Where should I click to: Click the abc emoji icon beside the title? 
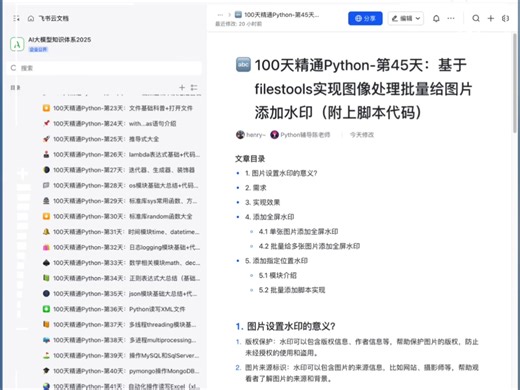[x=243, y=65]
